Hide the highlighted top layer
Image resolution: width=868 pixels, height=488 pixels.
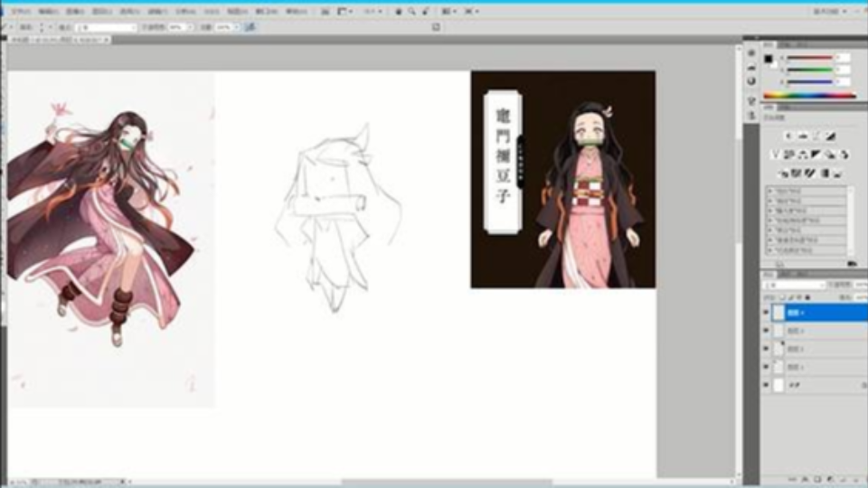pos(766,313)
